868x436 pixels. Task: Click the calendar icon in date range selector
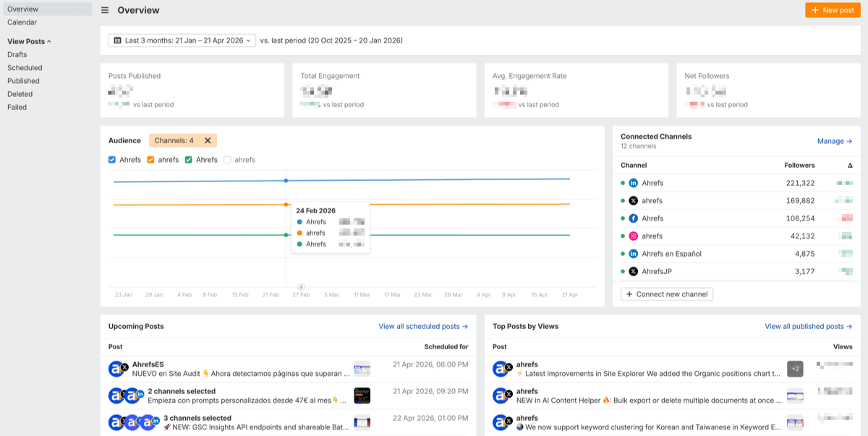(117, 40)
